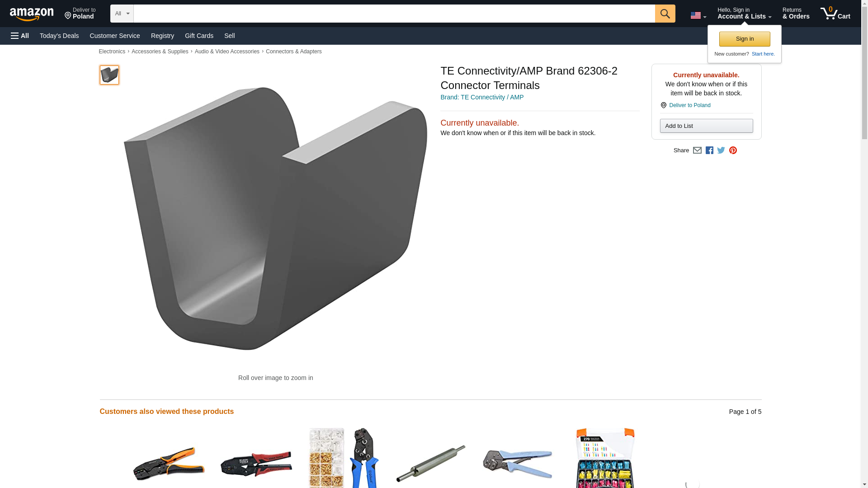
Task: Open the shopping cart icon
Action: coord(835,13)
